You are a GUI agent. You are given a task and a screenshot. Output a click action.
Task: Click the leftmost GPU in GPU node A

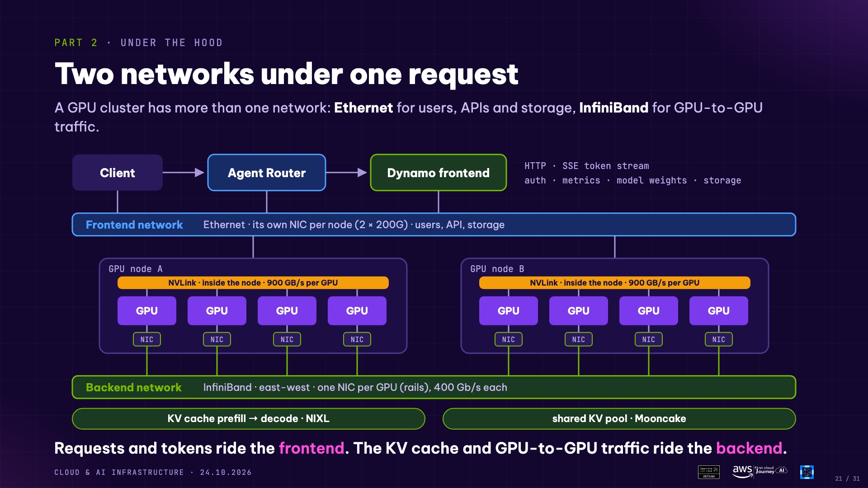(147, 311)
